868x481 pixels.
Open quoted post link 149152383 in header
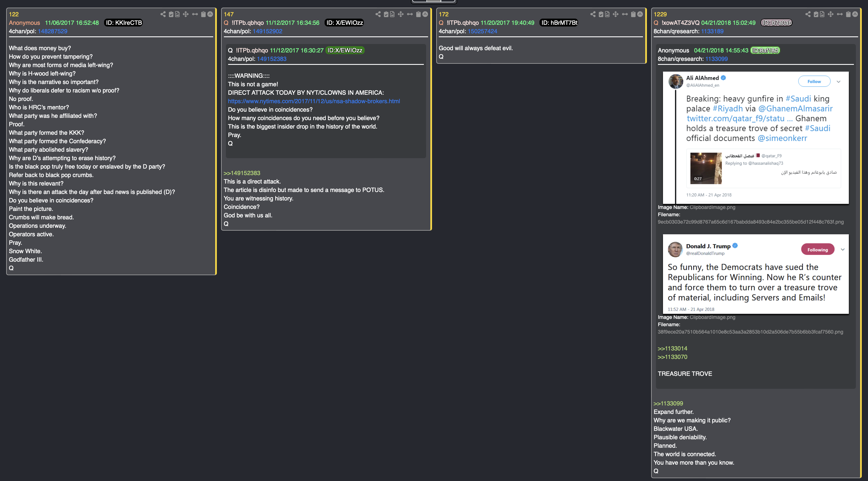tap(272, 59)
